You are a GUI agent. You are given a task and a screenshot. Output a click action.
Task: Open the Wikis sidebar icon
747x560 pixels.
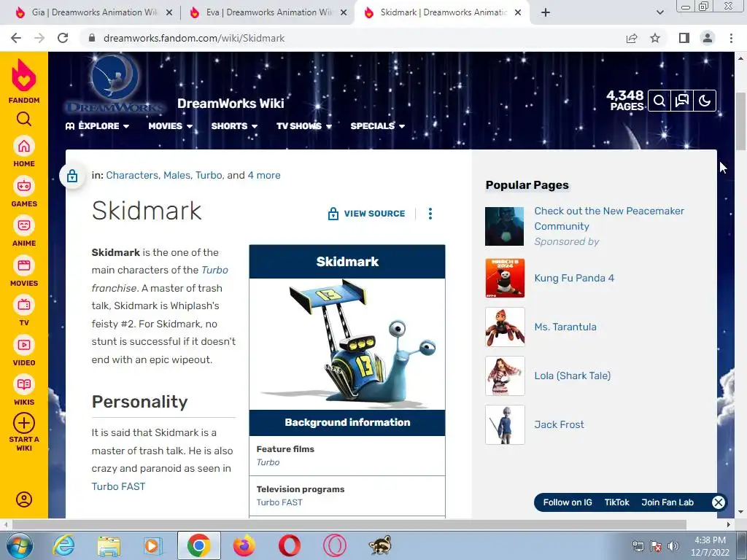[x=24, y=384]
